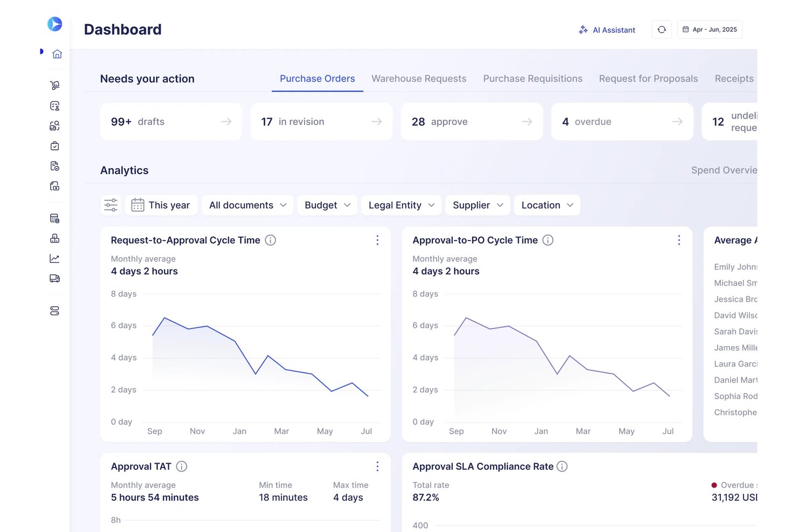The height and width of the screenshot is (532, 798).
Task: Open the 99+ drafts card
Action: pos(171,122)
